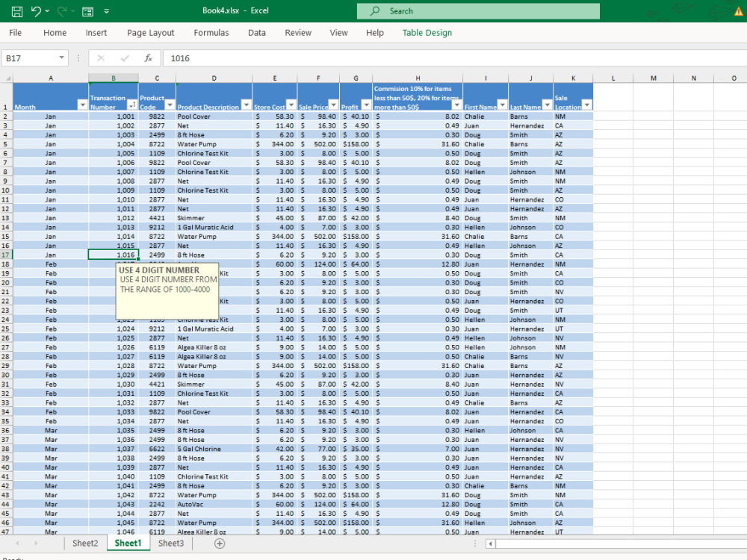Open the First Name filter dropdown

503,105
